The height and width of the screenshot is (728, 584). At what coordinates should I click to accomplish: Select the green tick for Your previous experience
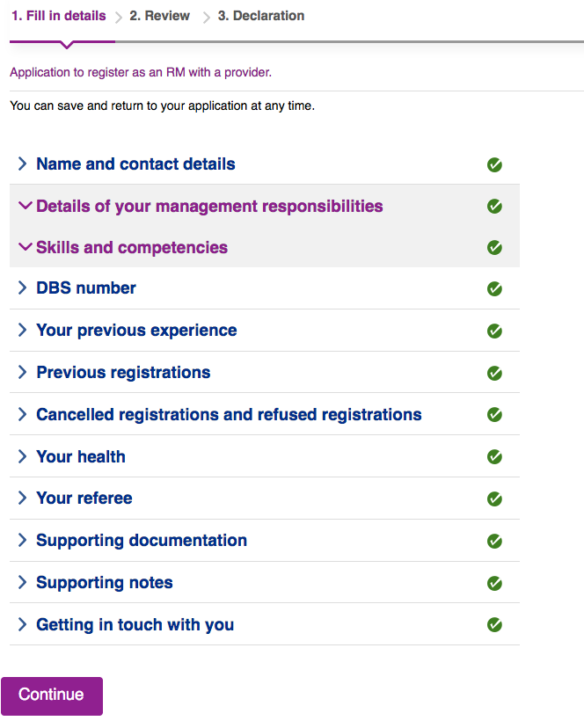click(x=494, y=331)
